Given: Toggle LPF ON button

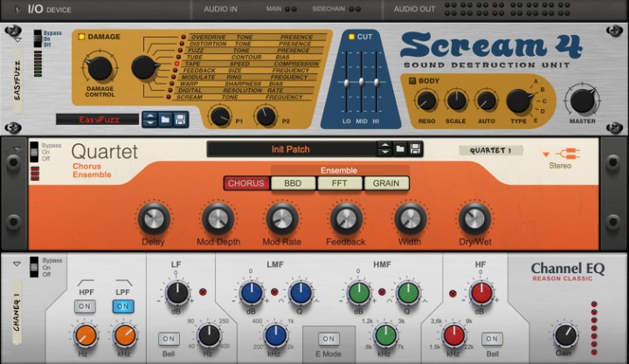Looking at the screenshot, I should [x=123, y=306].
